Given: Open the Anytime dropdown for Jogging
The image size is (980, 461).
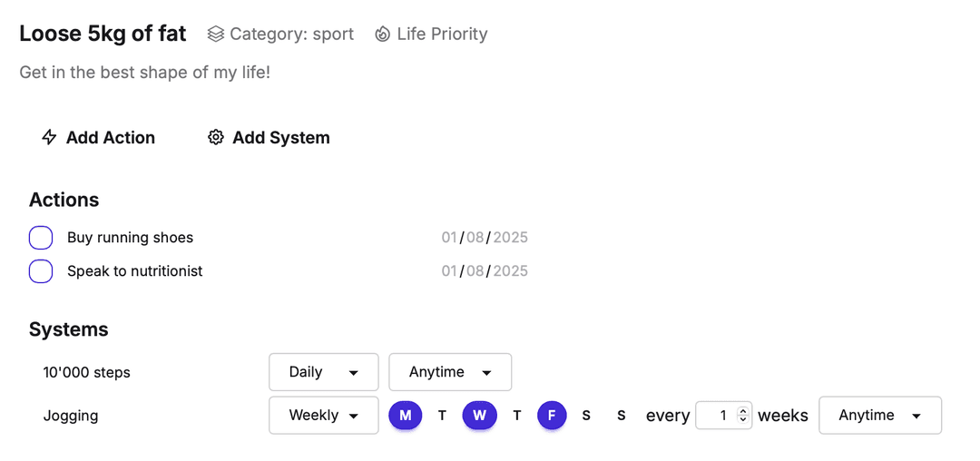Looking at the screenshot, I should [x=879, y=416].
